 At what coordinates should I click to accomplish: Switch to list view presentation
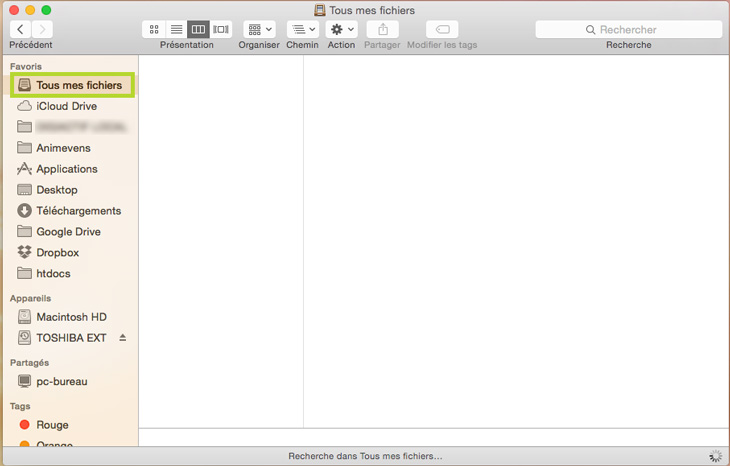[x=176, y=30]
